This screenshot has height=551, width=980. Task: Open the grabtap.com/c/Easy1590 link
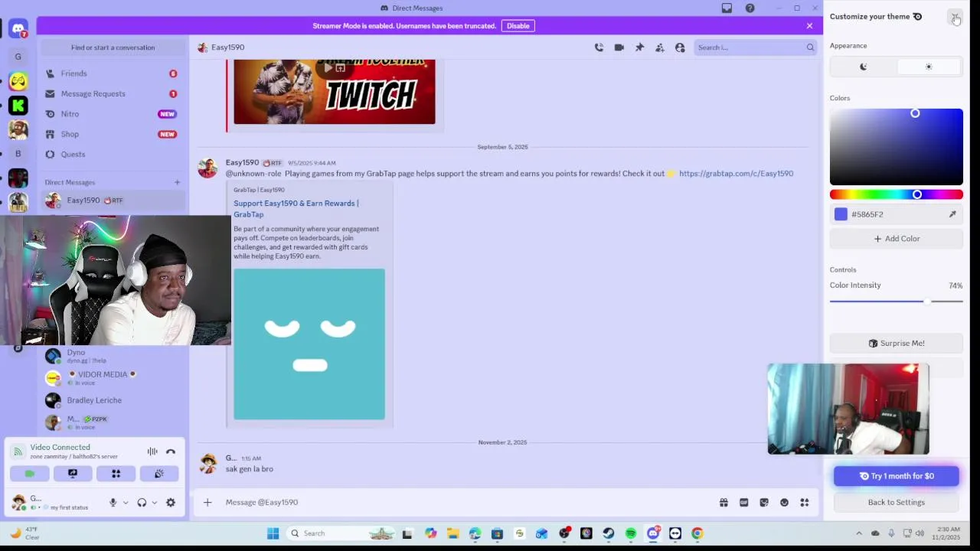[x=736, y=174]
